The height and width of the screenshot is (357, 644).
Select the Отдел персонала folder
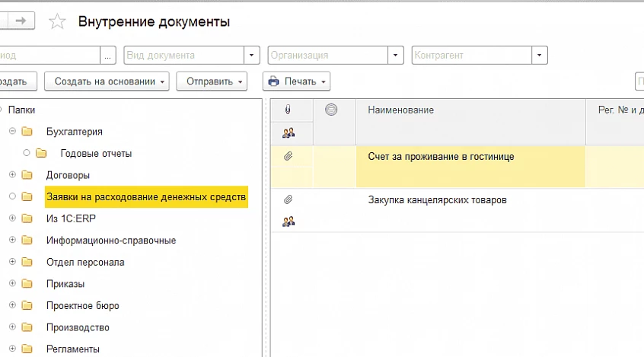pos(85,262)
